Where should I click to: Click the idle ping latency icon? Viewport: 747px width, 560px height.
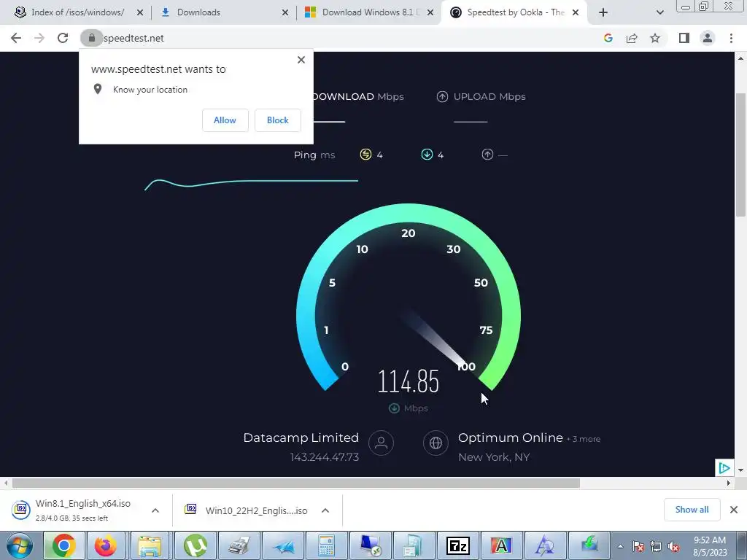[365, 155]
